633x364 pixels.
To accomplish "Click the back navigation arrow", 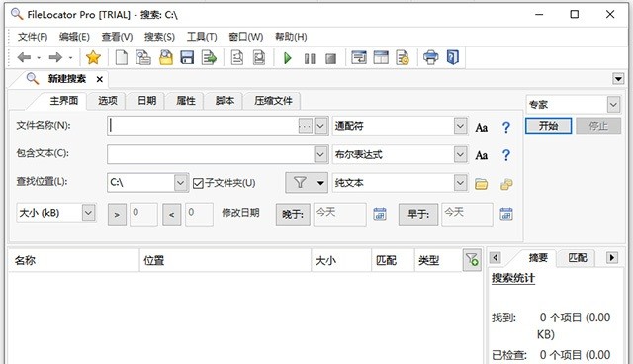I will (x=24, y=58).
